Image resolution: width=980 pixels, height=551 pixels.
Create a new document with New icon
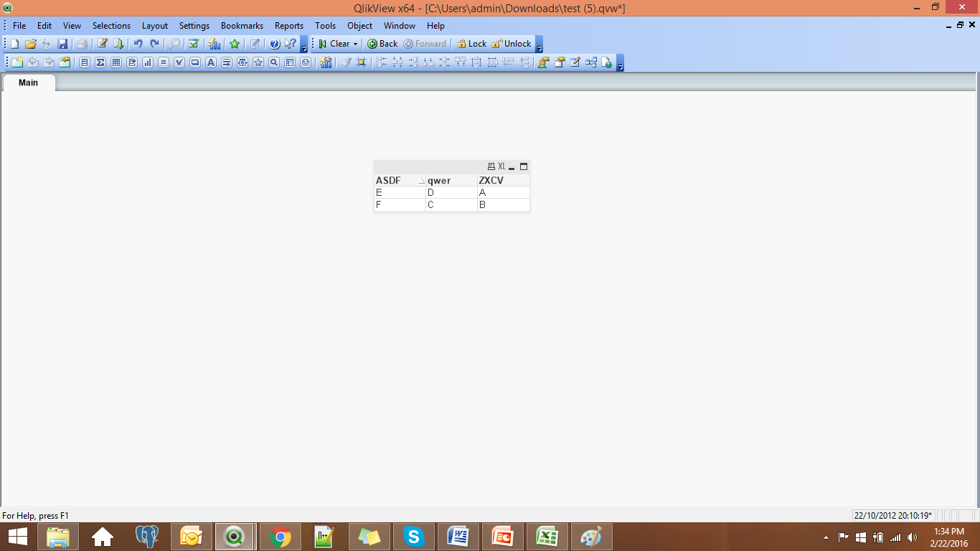click(x=14, y=44)
